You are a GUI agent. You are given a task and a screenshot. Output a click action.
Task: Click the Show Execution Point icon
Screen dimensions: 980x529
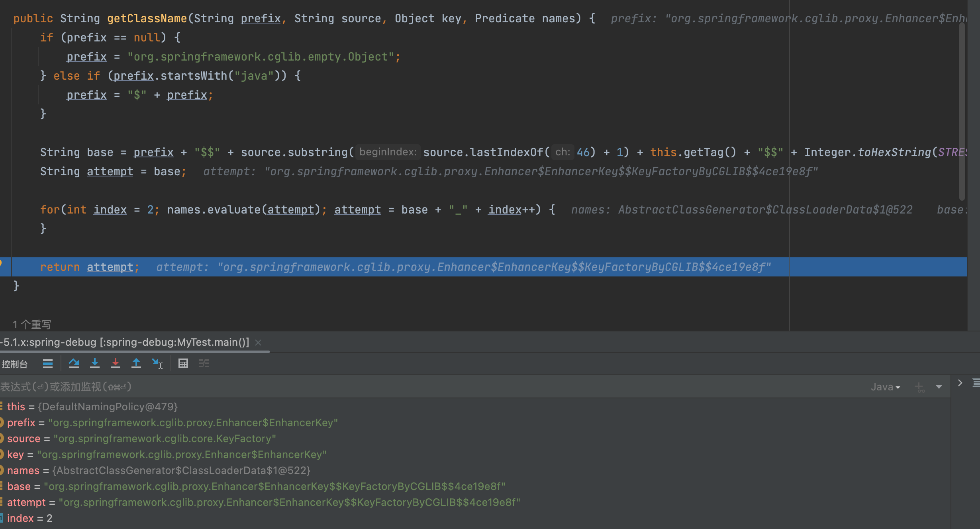click(48, 363)
